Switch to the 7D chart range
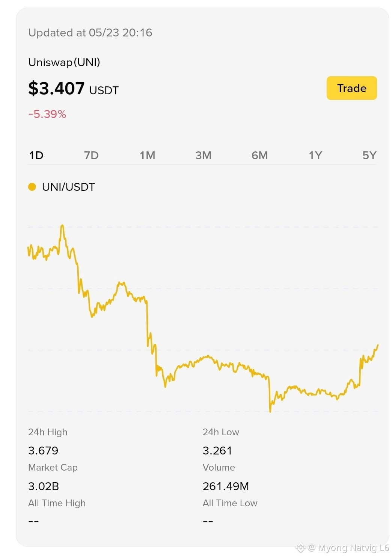This screenshot has height=557, width=392. (91, 155)
